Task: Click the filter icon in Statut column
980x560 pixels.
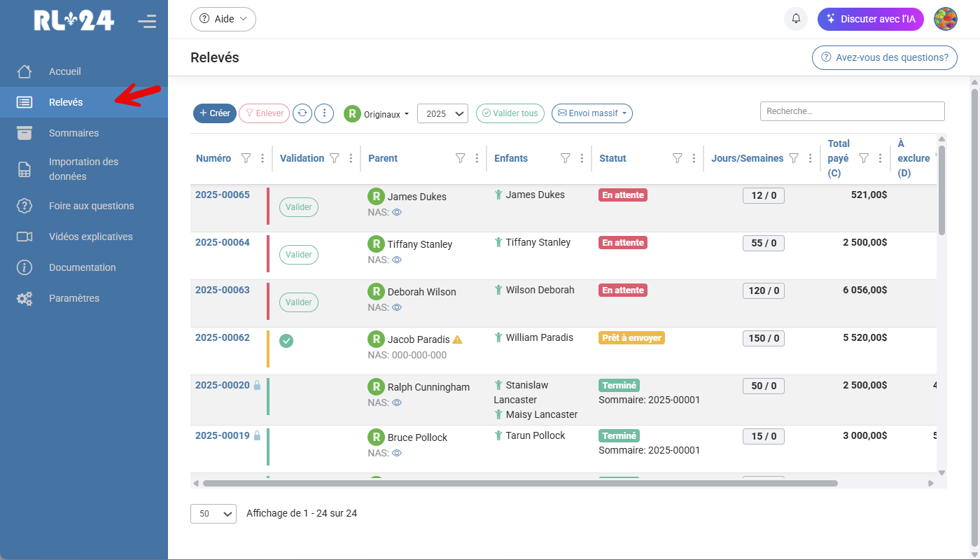Action: 677,158
